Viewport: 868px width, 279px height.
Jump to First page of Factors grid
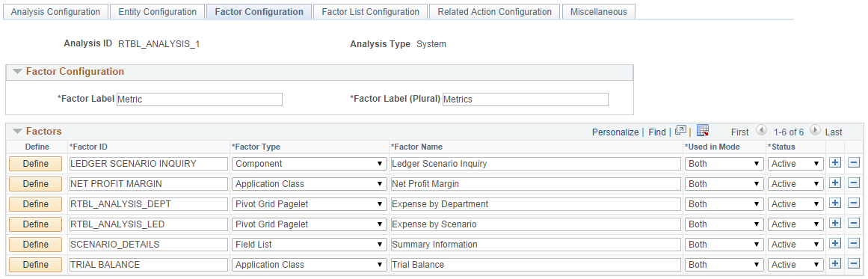[739, 132]
